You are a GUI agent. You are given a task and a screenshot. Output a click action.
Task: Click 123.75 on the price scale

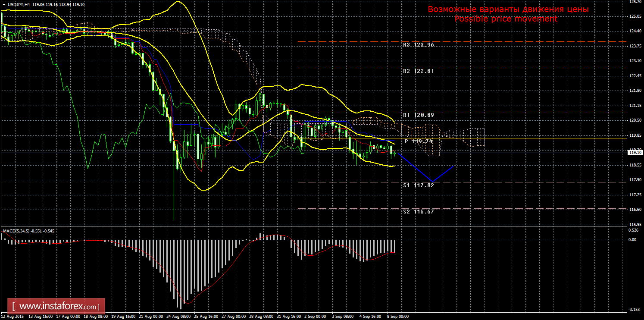point(635,46)
